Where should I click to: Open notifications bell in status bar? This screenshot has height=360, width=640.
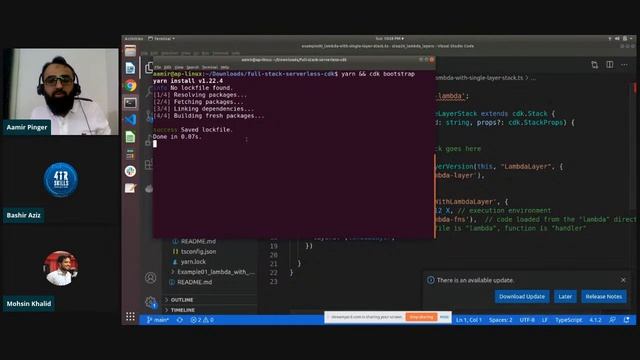pos(627,320)
